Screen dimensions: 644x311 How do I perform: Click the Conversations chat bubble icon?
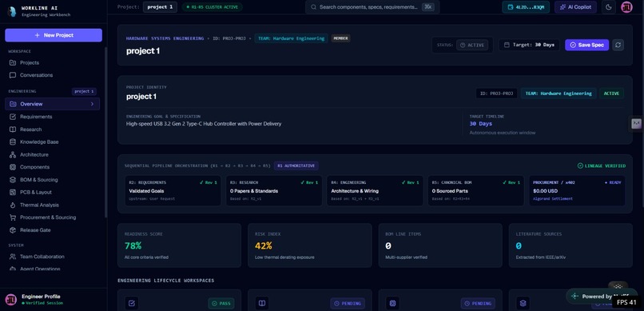pos(13,75)
